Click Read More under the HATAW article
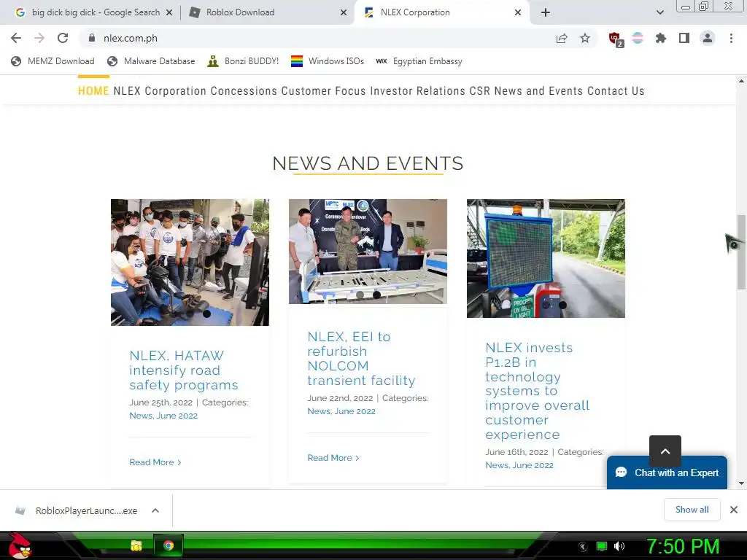The width and height of the screenshot is (747, 560). tap(155, 462)
